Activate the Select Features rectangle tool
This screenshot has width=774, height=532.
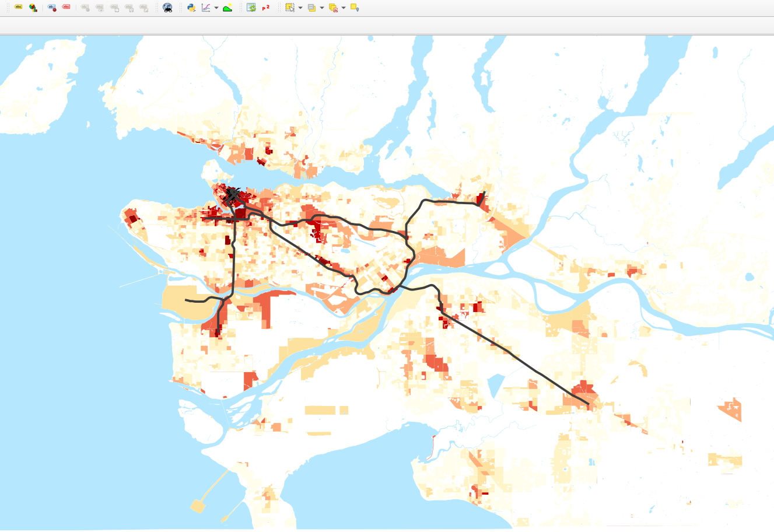click(x=289, y=8)
